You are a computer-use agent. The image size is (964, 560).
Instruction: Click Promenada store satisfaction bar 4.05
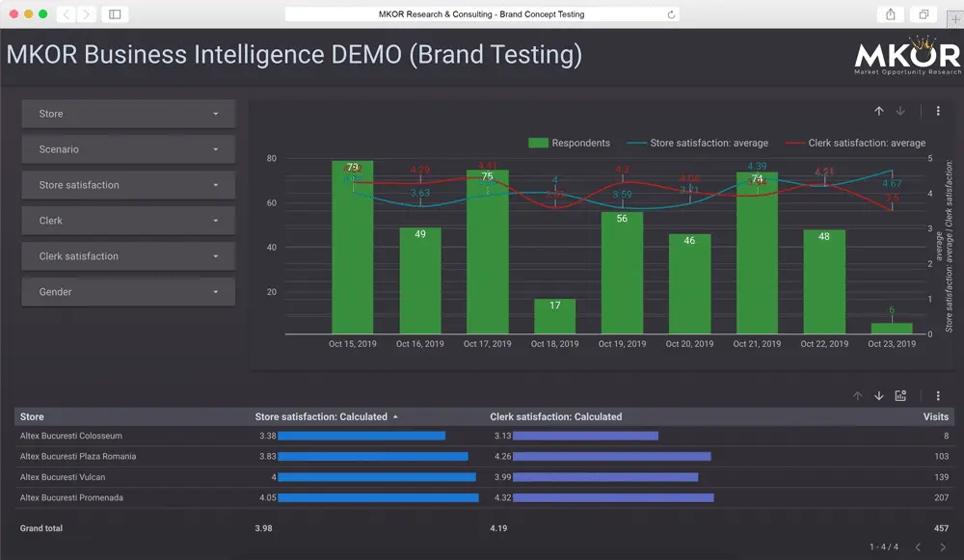click(378, 497)
